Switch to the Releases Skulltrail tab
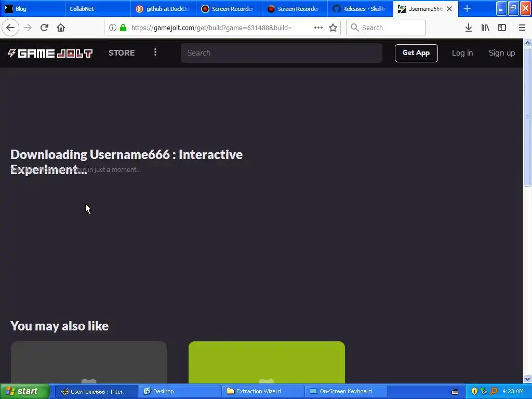 click(x=360, y=8)
